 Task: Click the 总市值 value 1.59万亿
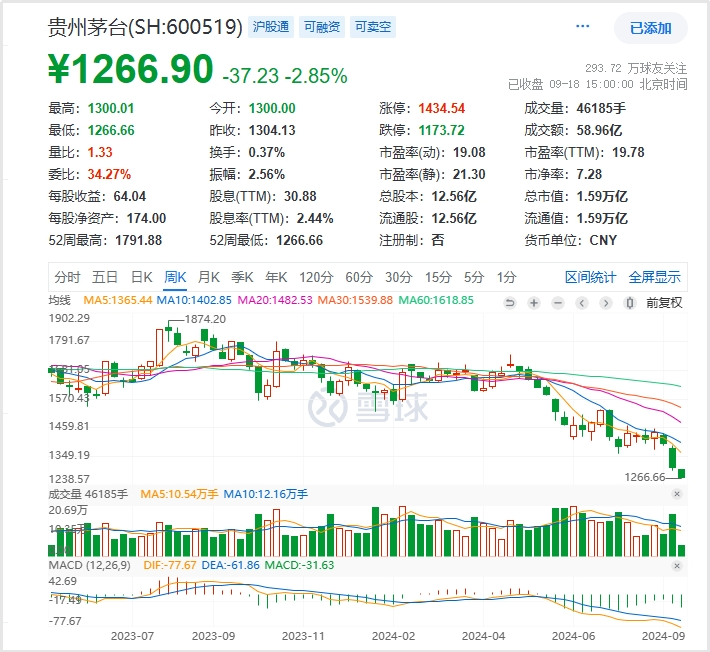pyautogui.click(x=602, y=197)
